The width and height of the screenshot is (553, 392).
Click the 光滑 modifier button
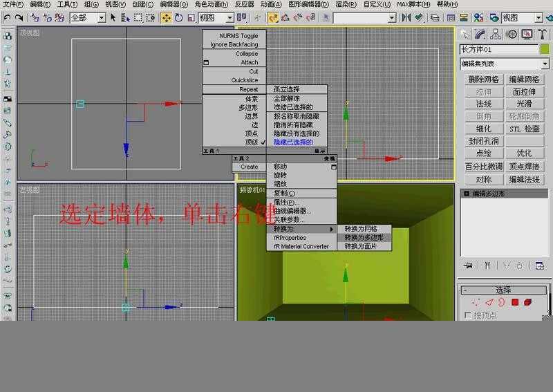click(524, 104)
